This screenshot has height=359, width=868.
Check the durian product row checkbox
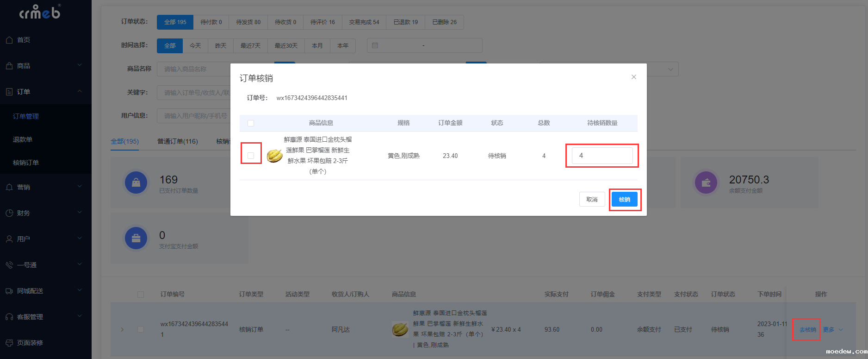(251, 156)
